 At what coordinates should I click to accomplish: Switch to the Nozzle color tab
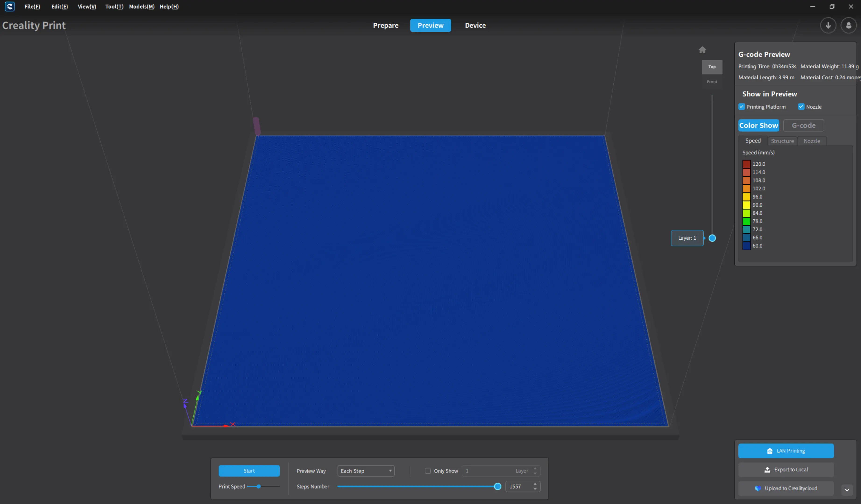point(812,141)
